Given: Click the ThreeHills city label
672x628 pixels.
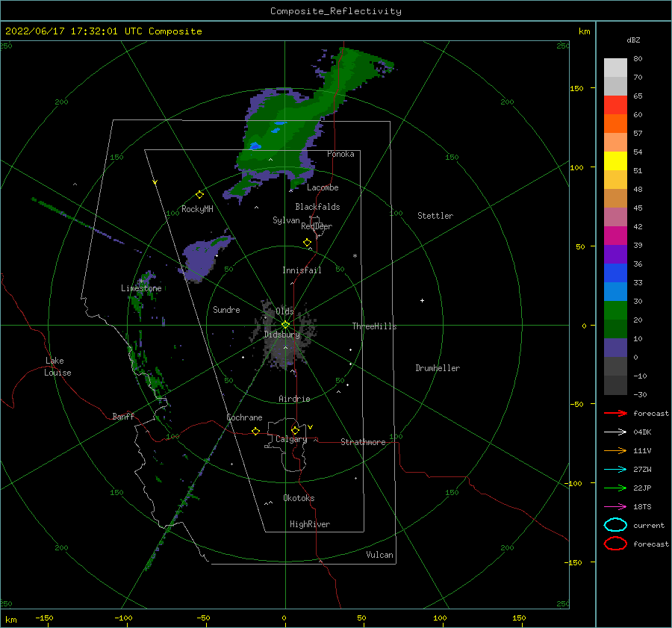Looking at the screenshot, I should pos(374,326).
